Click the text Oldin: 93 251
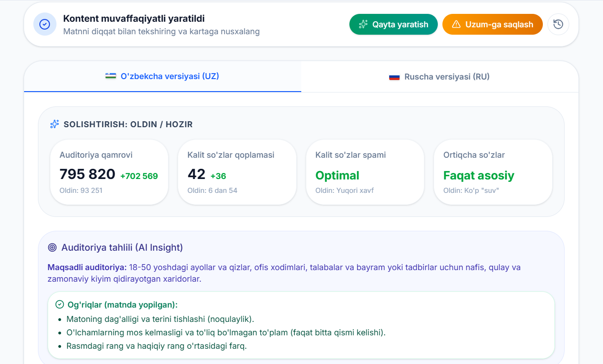 tap(81, 191)
